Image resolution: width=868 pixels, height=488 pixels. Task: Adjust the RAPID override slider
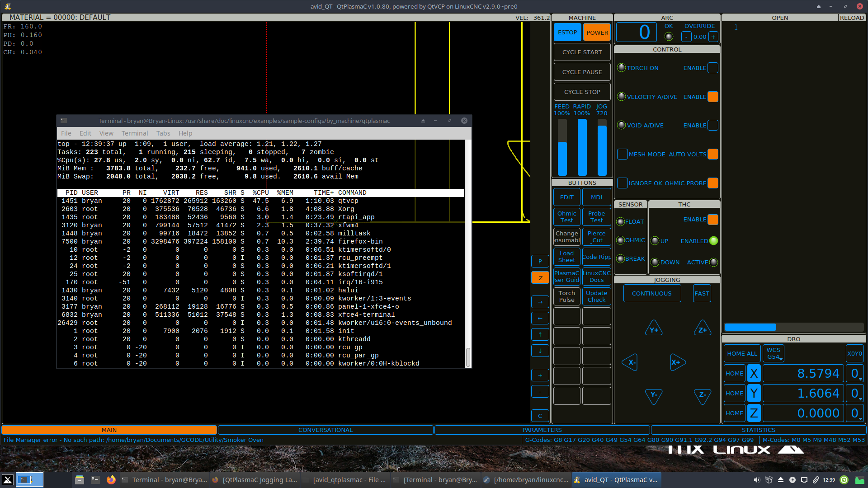point(582,147)
